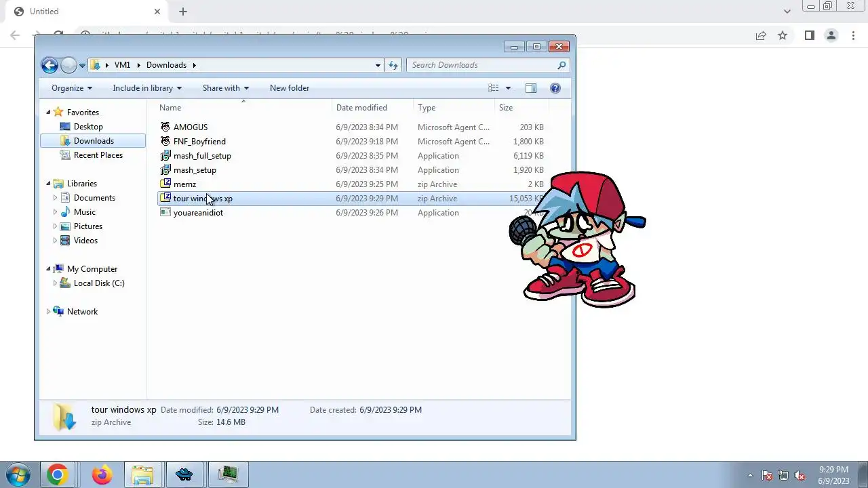Select the Videos library
This screenshot has width=868, height=488.
[85, 241]
